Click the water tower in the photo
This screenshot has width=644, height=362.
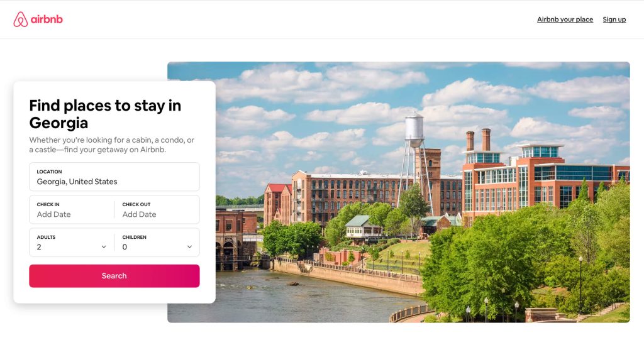414,164
